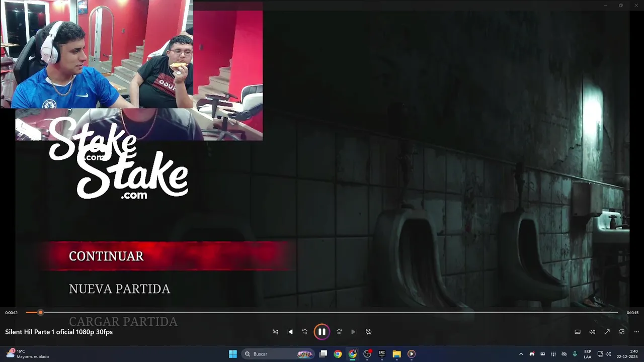The width and height of the screenshot is (644, 362).
Task: Skip forward 30 seconds
Action: pyautogui.click(x=339, y=332)
